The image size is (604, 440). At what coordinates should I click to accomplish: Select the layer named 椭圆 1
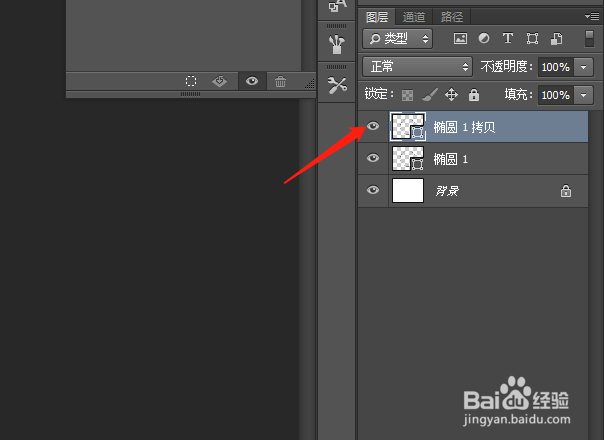451,159
